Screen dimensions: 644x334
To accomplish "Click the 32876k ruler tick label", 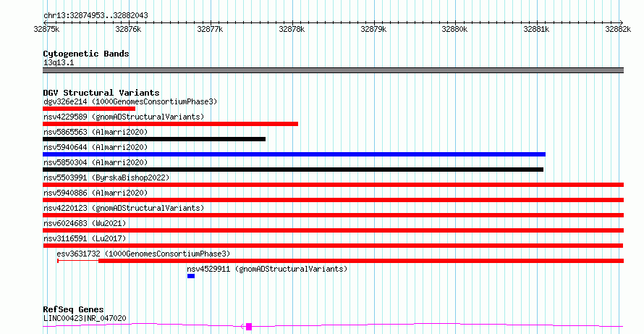I will coord(128,29).
